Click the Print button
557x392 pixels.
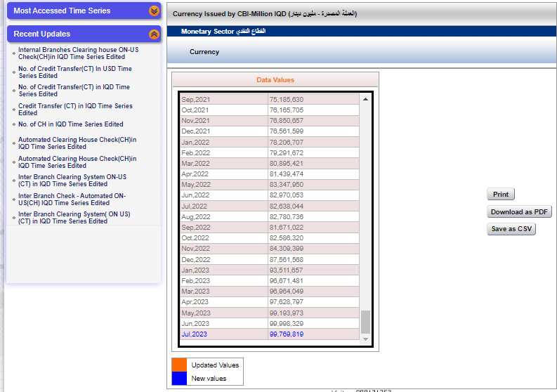(500, 195)
